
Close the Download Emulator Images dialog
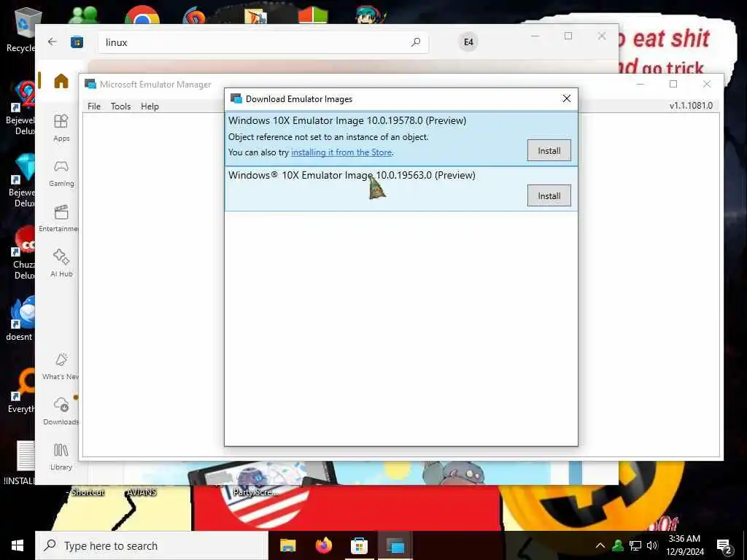[566, 98]
